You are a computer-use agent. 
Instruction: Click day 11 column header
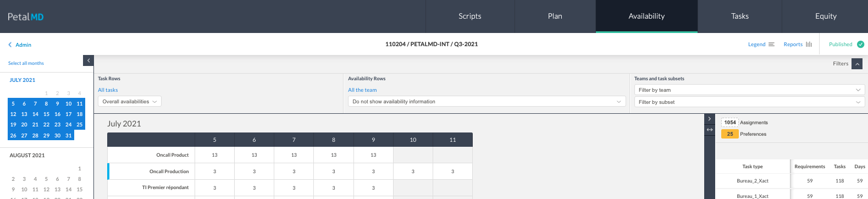pos(453,140)
